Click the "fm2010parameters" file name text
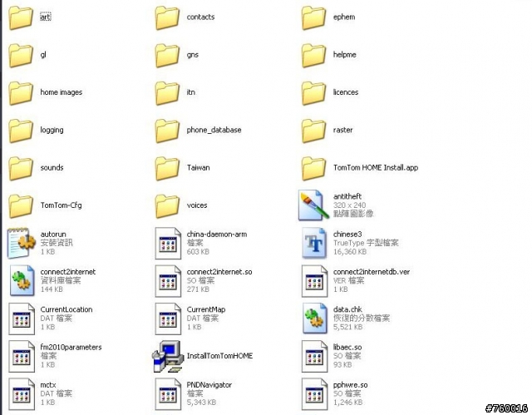This screenshot has height=415, width=532. tap(71, 347)
